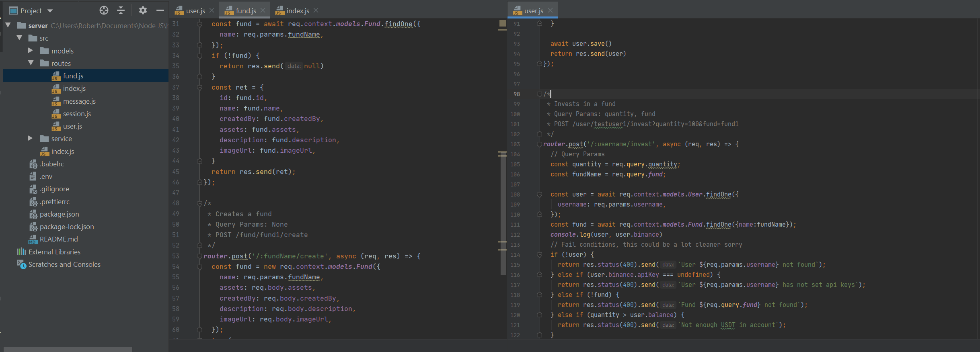Collapse the server root folder
Screen dimensions: 980x352
8,25
